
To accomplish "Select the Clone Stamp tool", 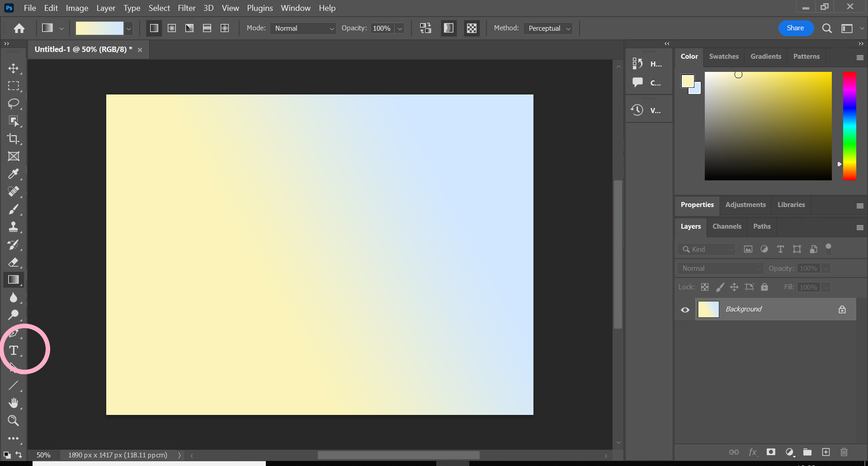I will (14, 227).
